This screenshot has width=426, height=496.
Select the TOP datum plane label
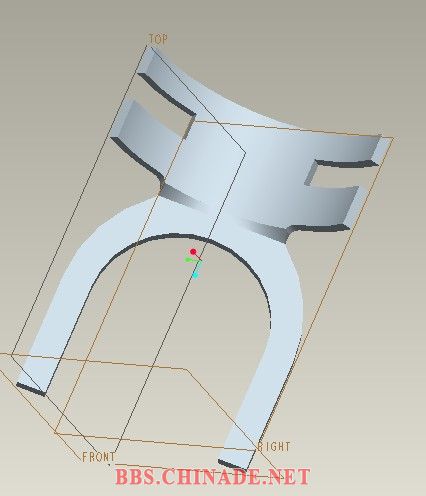click(158, 39)
